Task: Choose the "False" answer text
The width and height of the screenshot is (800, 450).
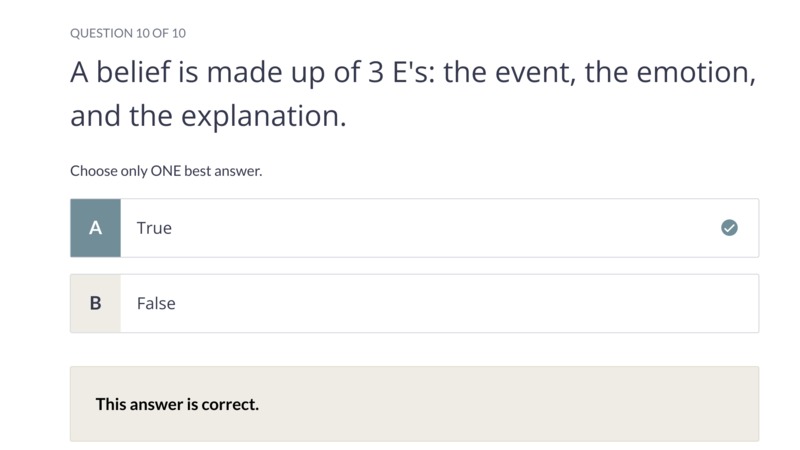Action: (156, 303)
